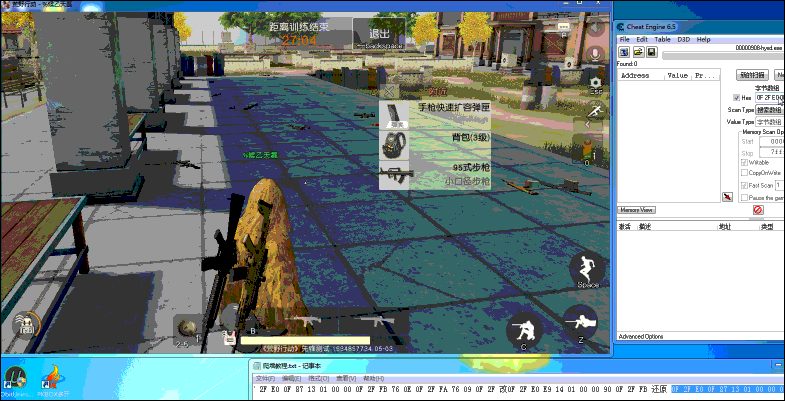This screenshot has width=785, height=401.
Task: Toggle the CopyOnWrite checkbox
Action: (x=744, y=173)
